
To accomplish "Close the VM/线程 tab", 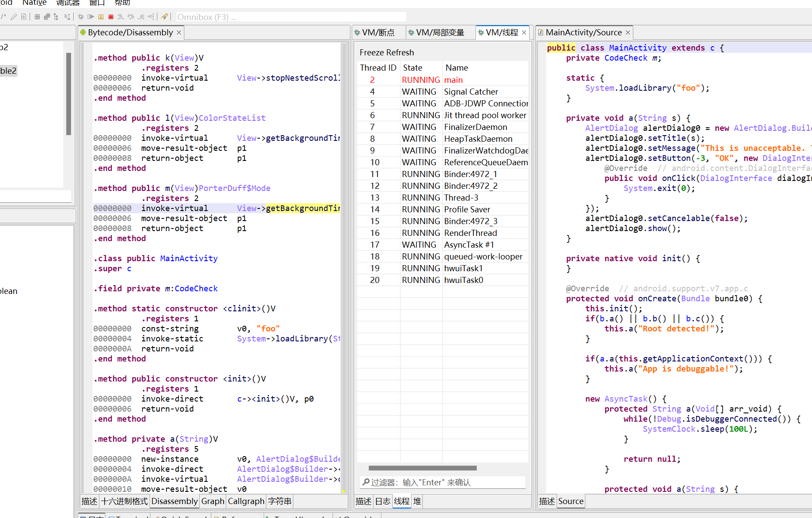I will tap(524, 33).
